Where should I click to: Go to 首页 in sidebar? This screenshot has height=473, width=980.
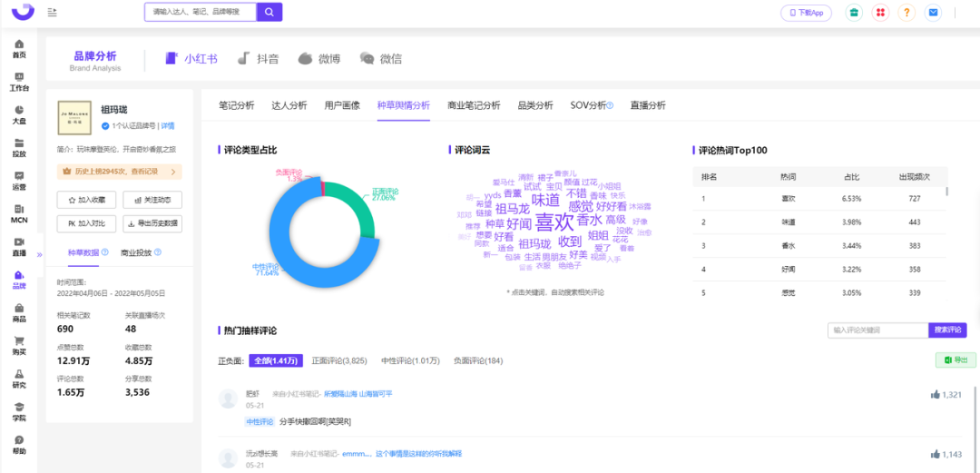pyautogui.click(x=19, y=49)
